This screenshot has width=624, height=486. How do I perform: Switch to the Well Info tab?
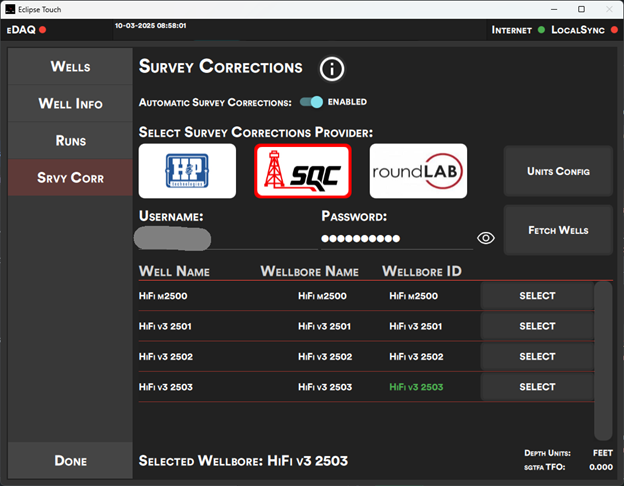coord(70,103)
